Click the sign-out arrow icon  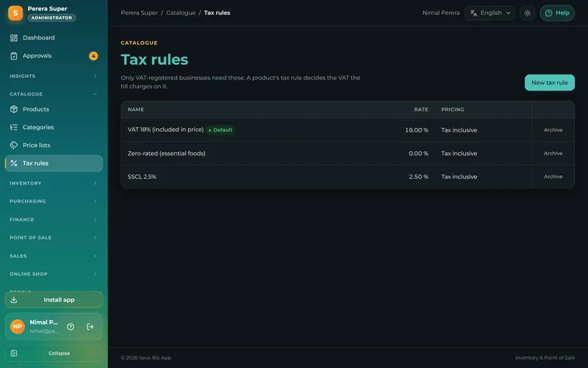[90, 327]
